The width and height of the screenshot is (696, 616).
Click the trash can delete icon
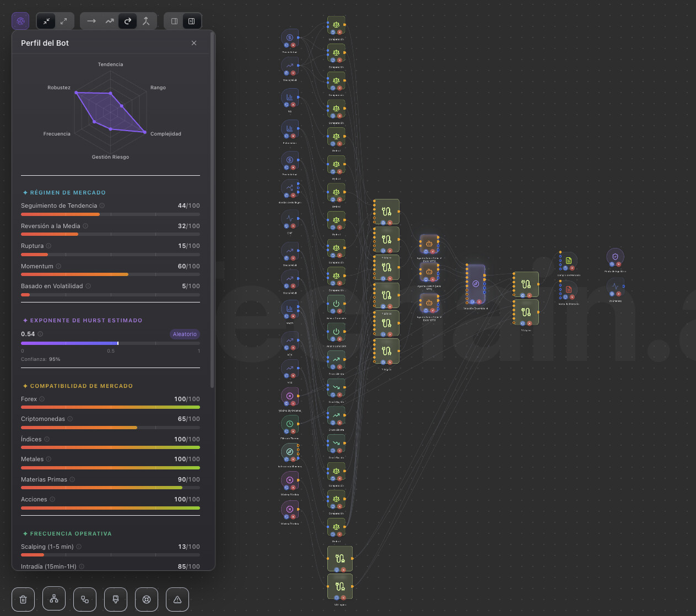pyautogui.click(x=23, y=599)
